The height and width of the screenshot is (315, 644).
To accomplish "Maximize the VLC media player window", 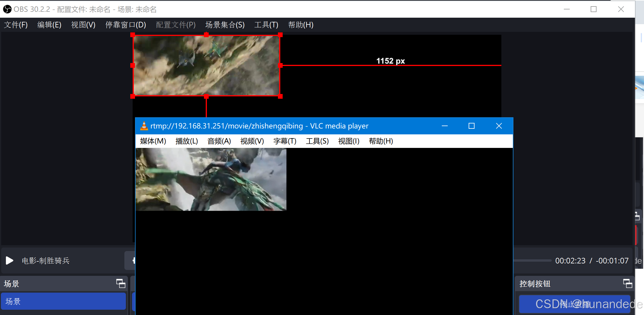I will click(x=472, y=126).
